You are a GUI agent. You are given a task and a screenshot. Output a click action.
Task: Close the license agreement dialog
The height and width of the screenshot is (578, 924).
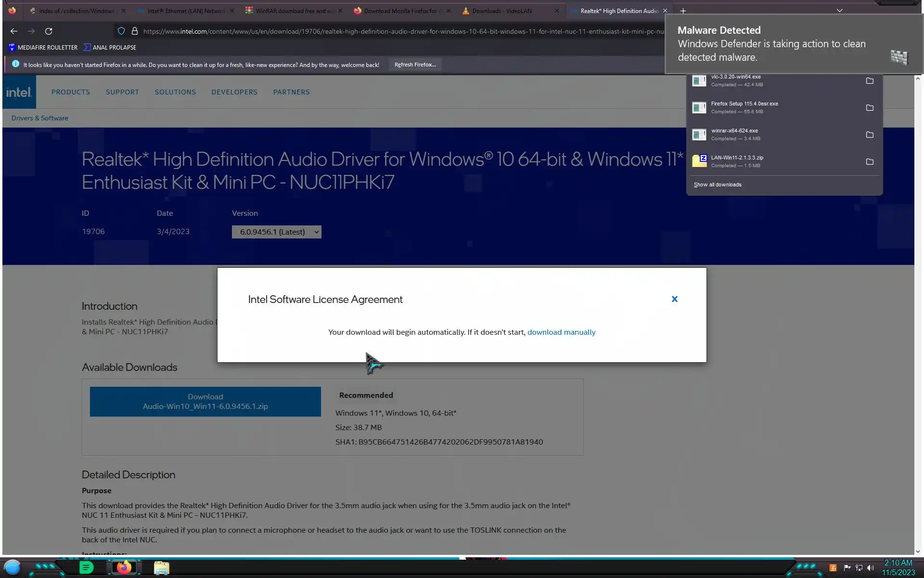tap(674, 299)
